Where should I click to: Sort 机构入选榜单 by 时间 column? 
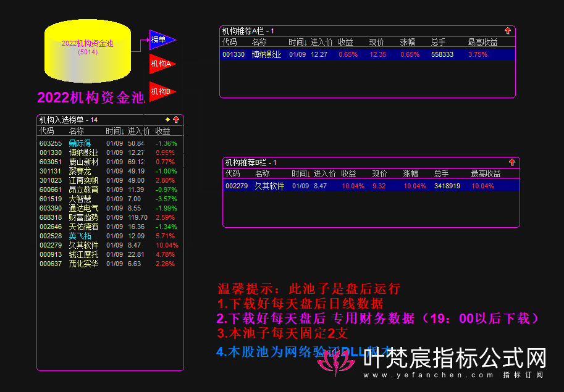coord(115,131)
